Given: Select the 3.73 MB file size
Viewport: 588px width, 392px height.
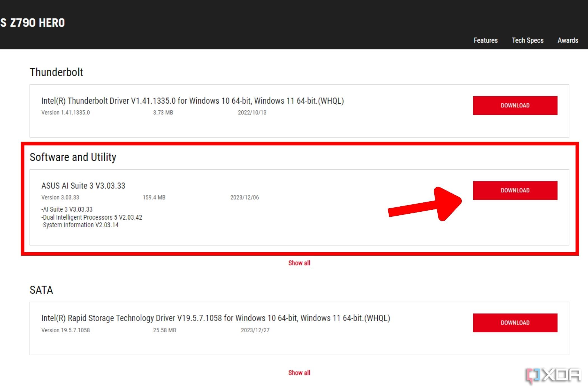Looking at the screenshot, I should tap(163, 113).
